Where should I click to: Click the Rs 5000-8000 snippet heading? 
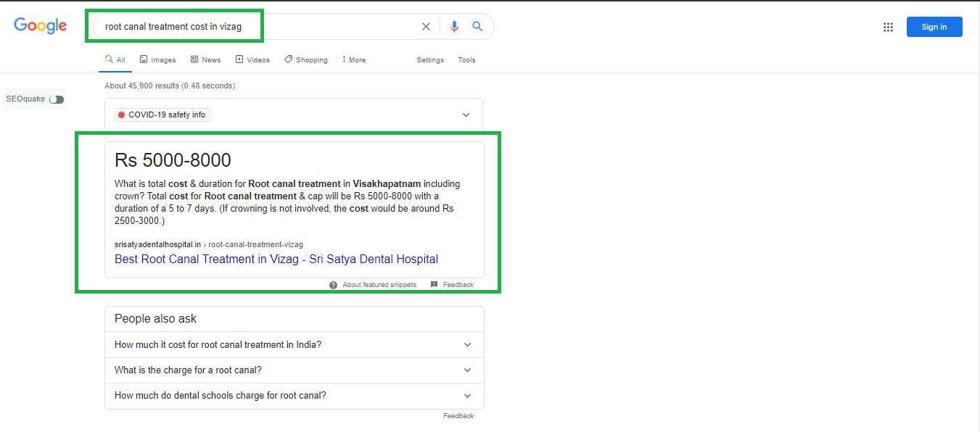pyautogui.click(x=173, y=160)
